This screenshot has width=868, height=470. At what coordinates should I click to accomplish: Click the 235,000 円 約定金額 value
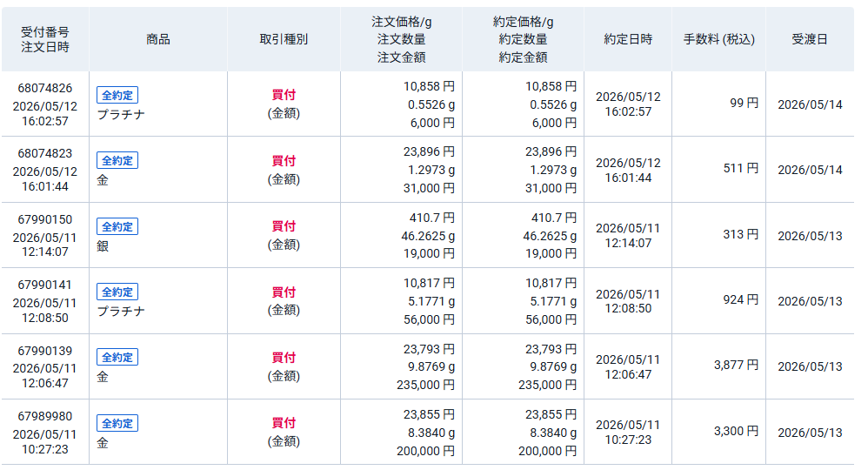point(547,385)
